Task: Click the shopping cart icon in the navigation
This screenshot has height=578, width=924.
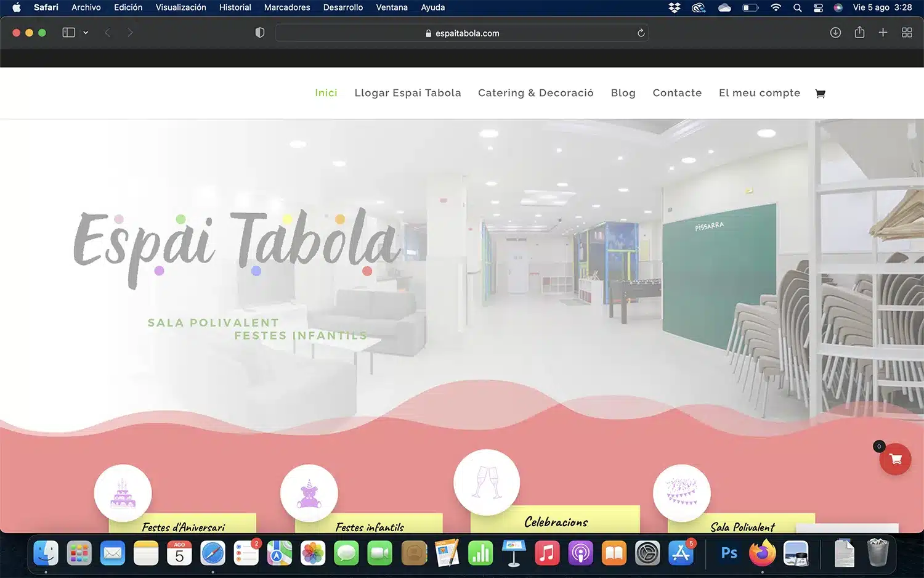Action: click(820, 94)
